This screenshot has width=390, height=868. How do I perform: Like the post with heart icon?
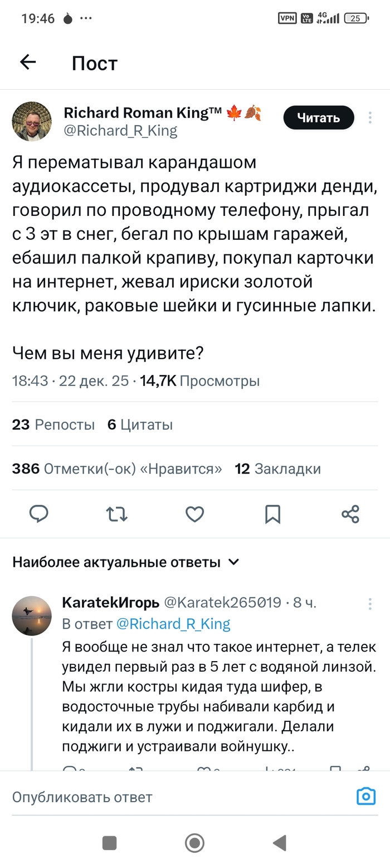coord(194,514)
